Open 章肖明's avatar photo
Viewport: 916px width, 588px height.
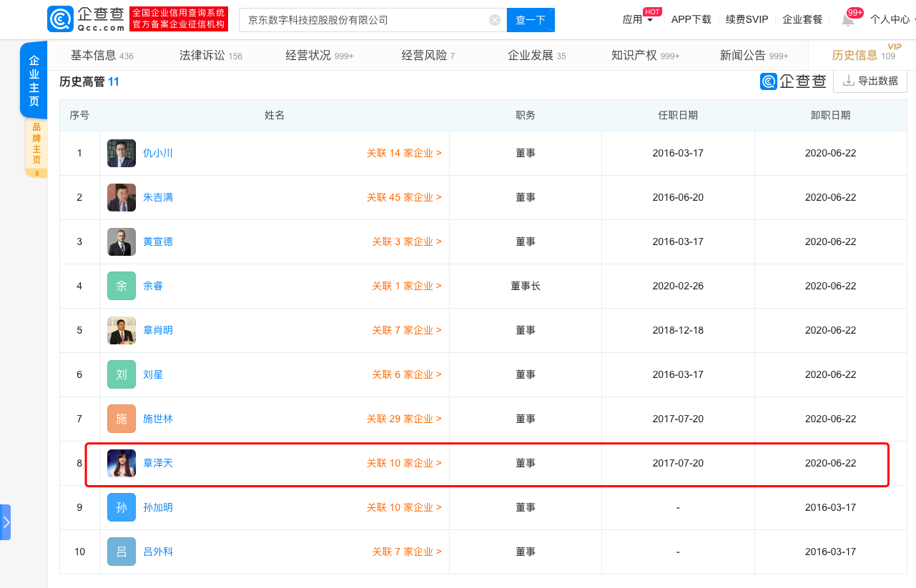click(x=122, y=330)
